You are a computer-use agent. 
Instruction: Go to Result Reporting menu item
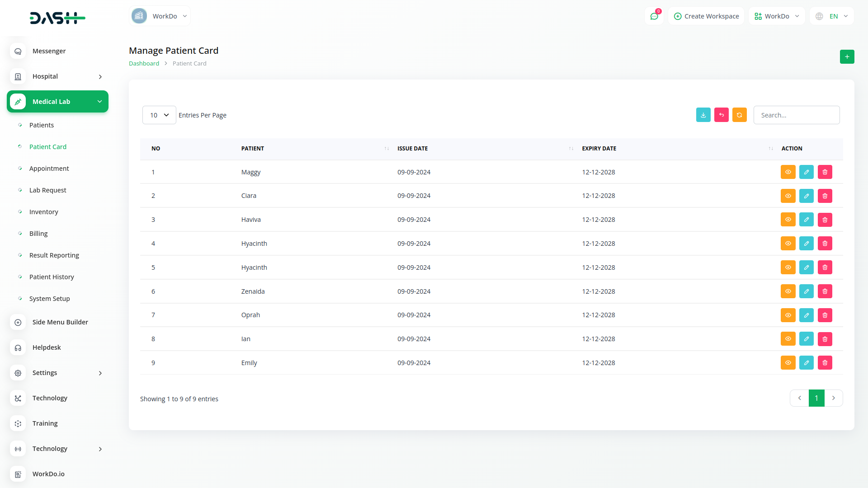tap(54, 255)
